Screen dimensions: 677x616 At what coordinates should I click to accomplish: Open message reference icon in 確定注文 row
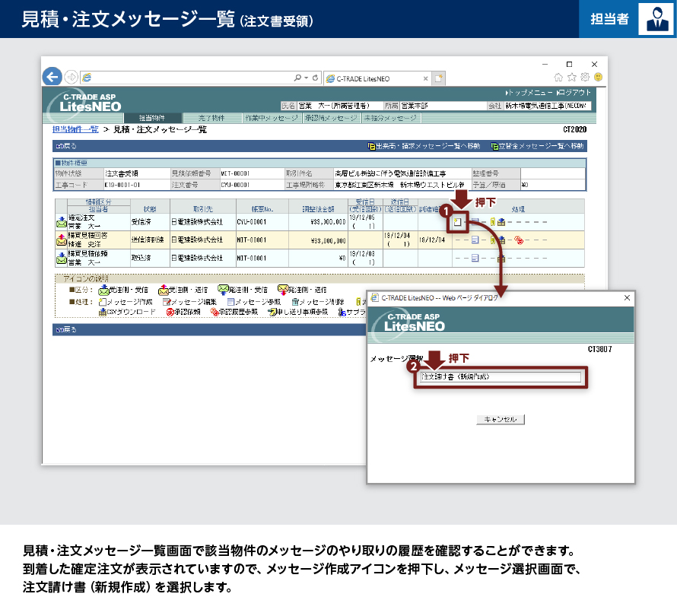pyautogui.click(x=475, y=222)
